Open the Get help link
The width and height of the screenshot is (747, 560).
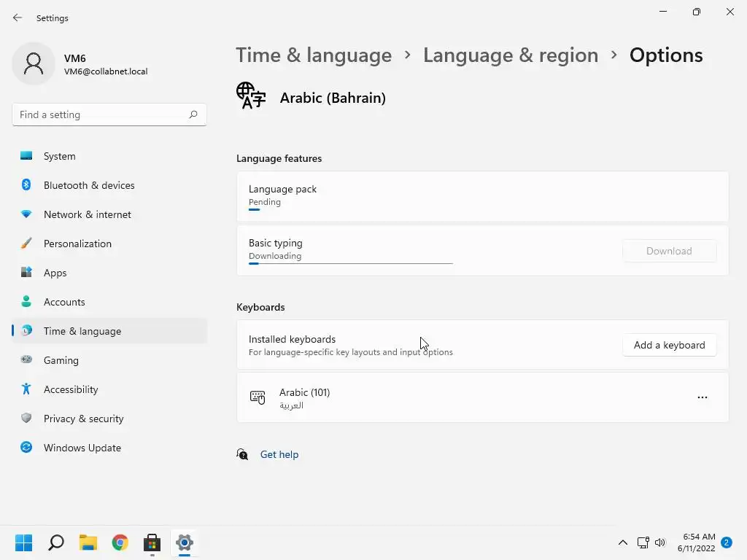point(279,454)
